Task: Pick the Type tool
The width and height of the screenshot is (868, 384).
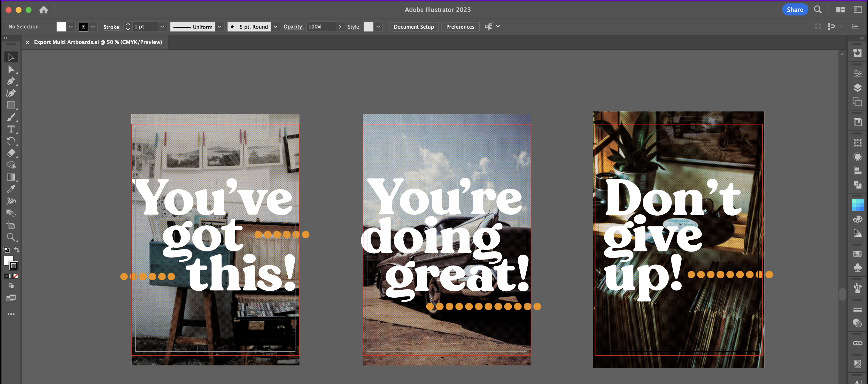Action: [x=11, y=129]
